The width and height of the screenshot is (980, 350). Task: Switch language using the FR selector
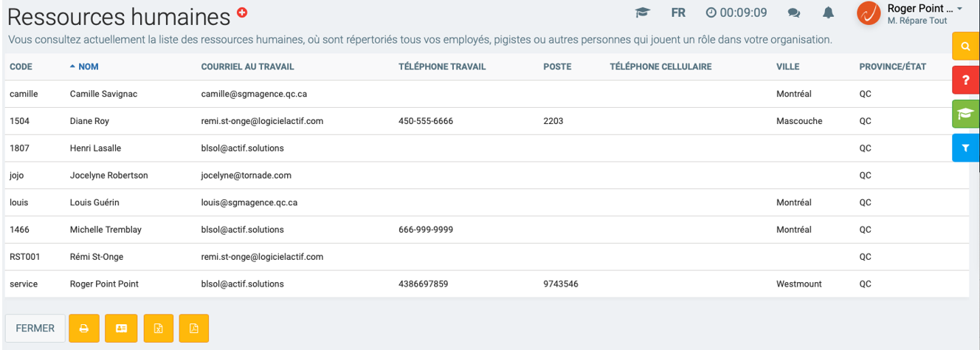click(x=678, y=13)
